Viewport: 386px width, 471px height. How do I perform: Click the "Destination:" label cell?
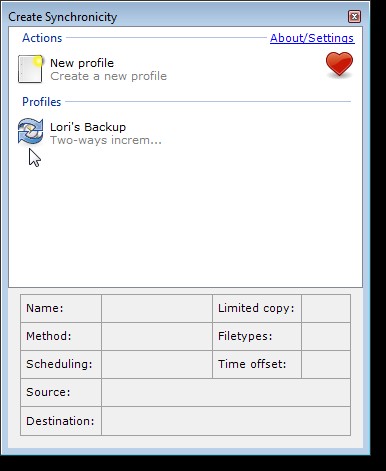[61, 421]
